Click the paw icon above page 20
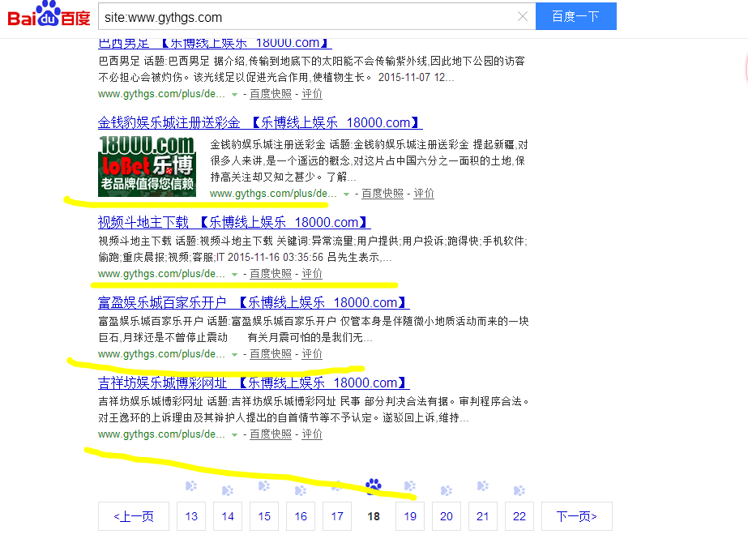 click(447, 490)
